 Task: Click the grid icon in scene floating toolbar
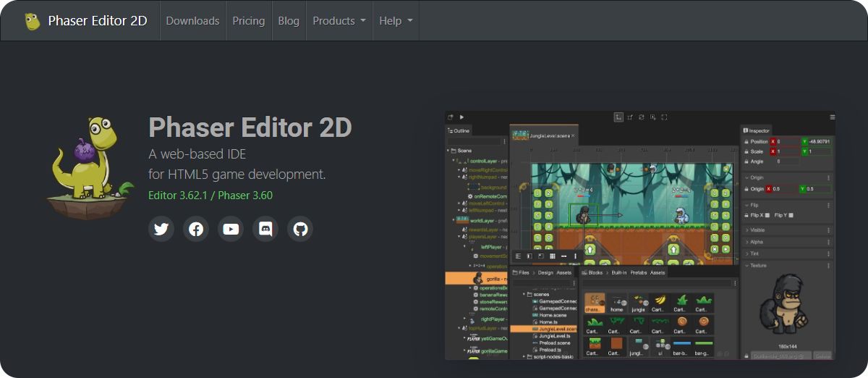click(x=553, y=256)
